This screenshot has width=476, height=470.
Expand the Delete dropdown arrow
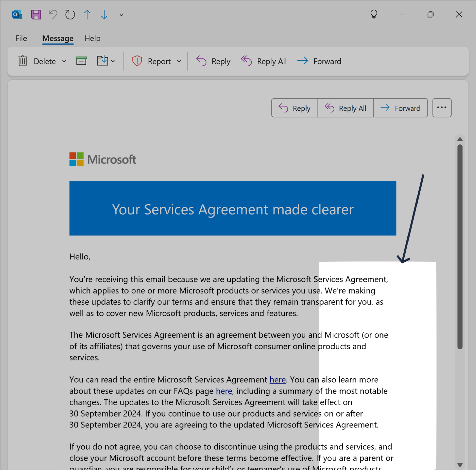(64, 61)
